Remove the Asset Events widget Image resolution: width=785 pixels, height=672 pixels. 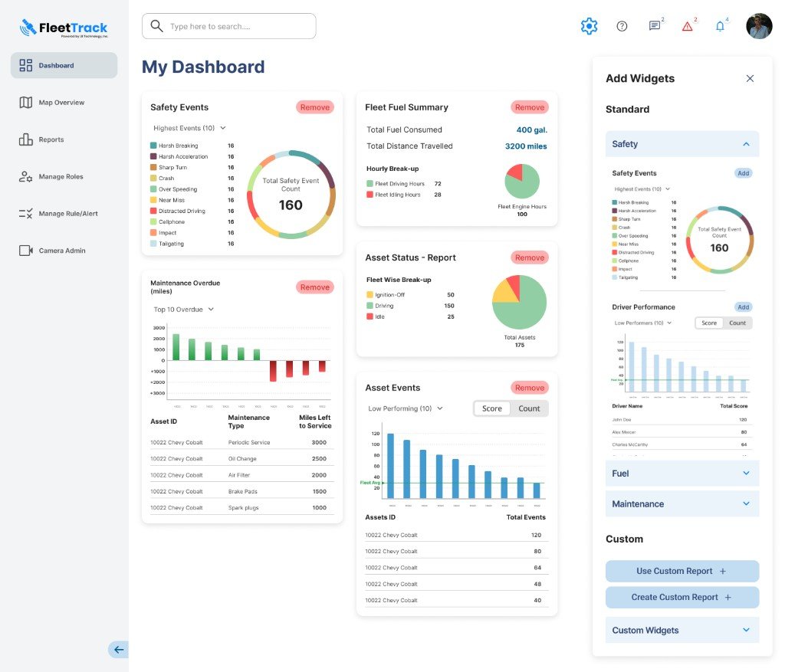coord(529,388)
